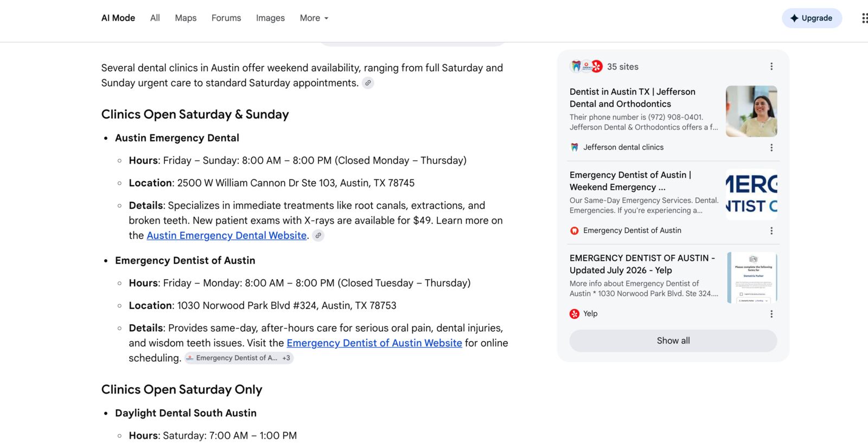Click the address 2500 W William Cannon Dr
Viewport: 868px width, 444px height.
[296, 183]
